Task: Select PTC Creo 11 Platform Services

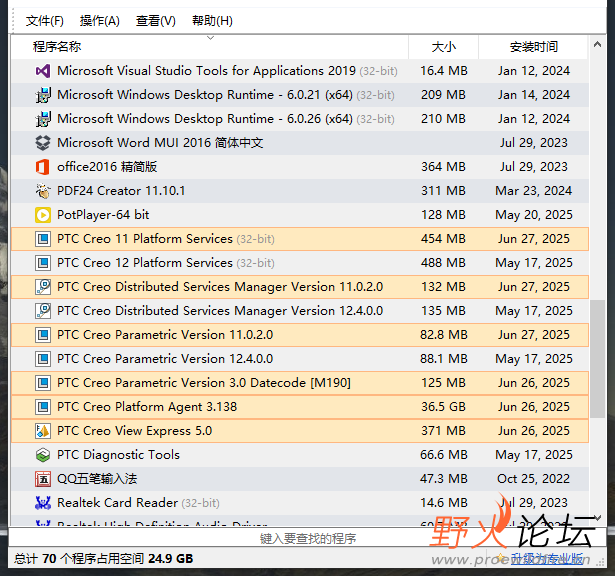Action: click(300, 239)
